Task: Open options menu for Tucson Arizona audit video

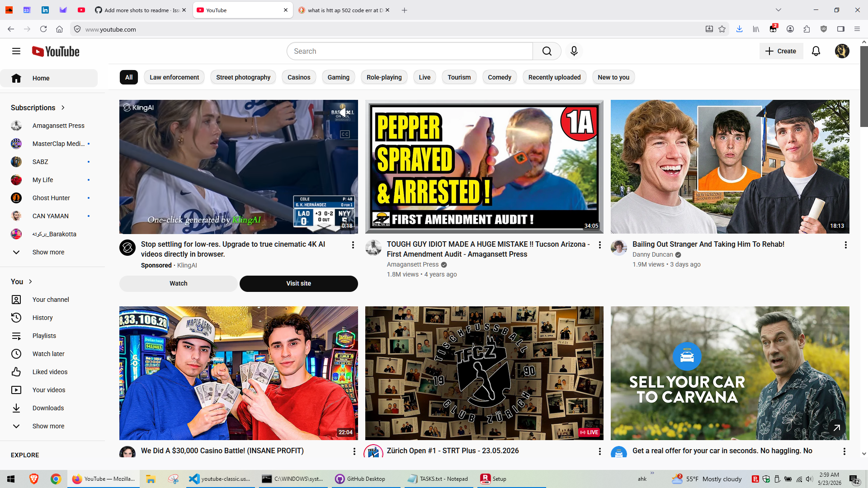Action: pyautogui.click(x=600, y=245)
